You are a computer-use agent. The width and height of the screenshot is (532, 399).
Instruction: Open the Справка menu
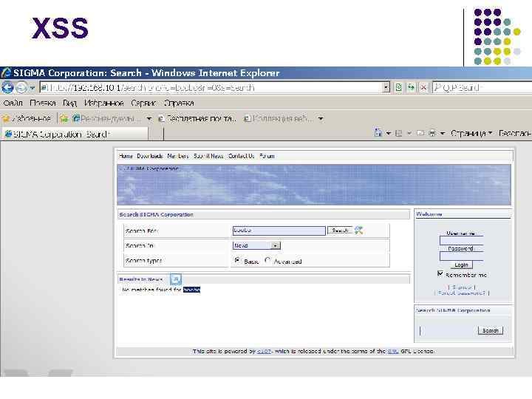(179, 103)
